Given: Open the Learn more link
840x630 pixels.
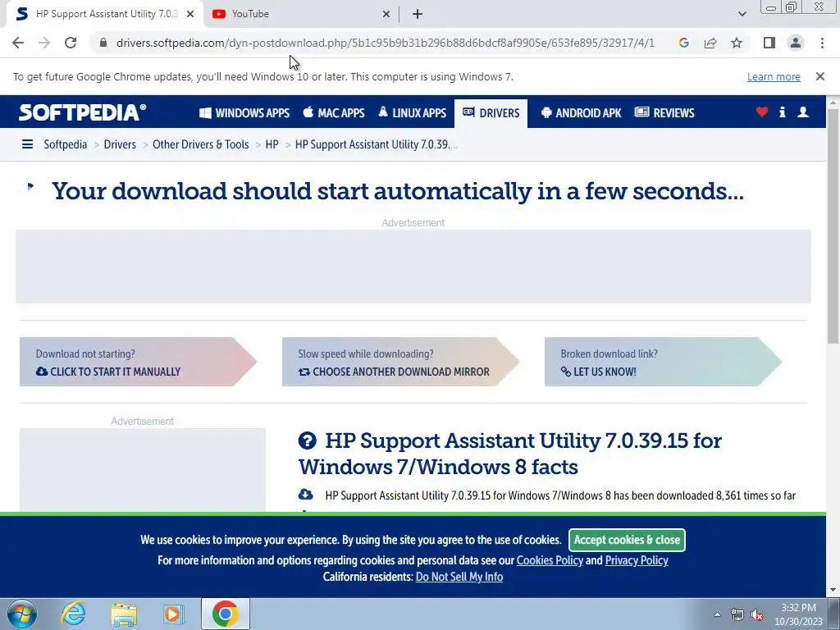Looking at the screenshot, I should (774, 76).
